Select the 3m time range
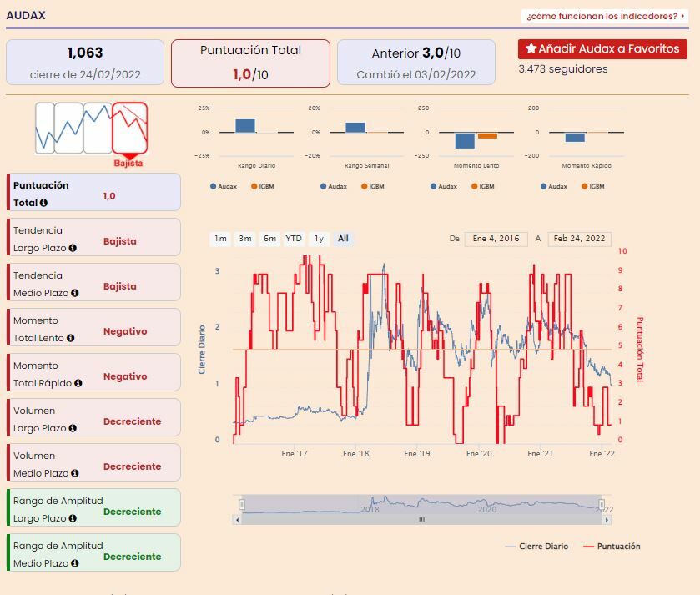Screen dimensions: 700x595 click(x=245, y=239)
